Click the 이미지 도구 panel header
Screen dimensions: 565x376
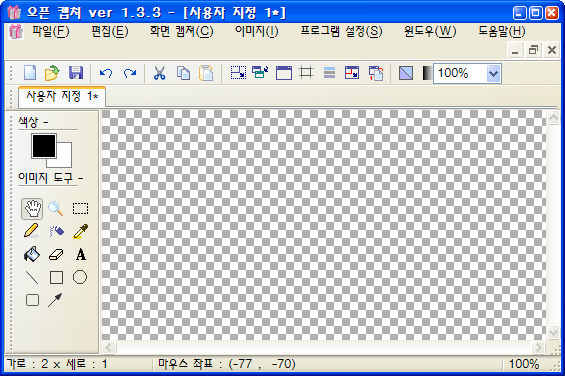50,178
